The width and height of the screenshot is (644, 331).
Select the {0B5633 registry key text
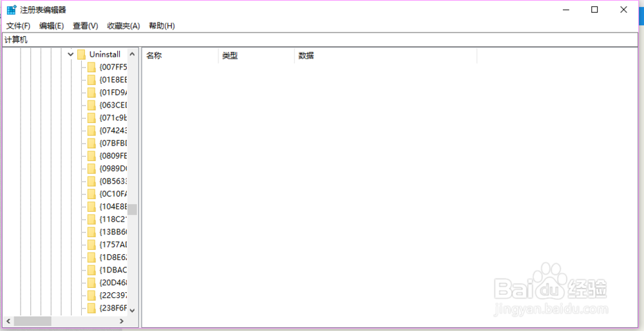[x=113, y=181]
